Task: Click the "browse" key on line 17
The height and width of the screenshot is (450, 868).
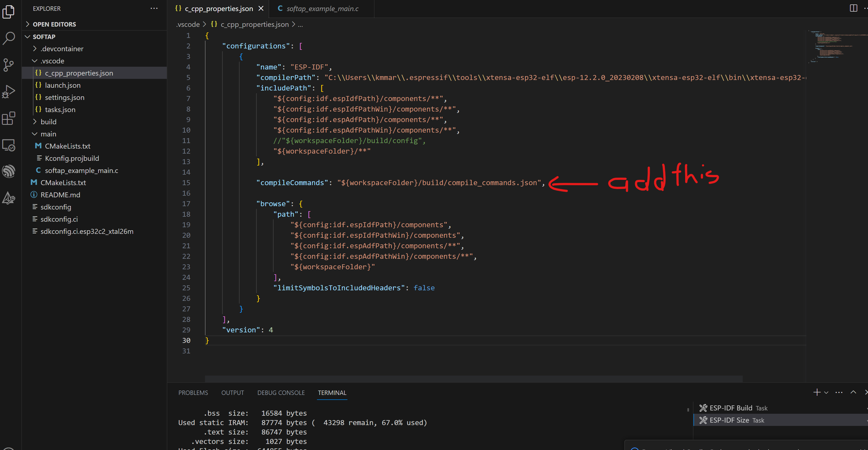Action: pyautogui.click(x=273, y=204)
